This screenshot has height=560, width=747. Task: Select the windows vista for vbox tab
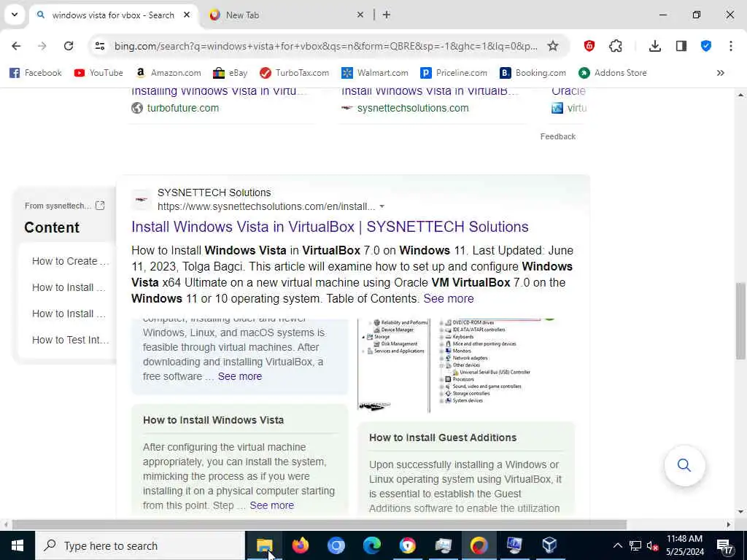tap(113, 15)
